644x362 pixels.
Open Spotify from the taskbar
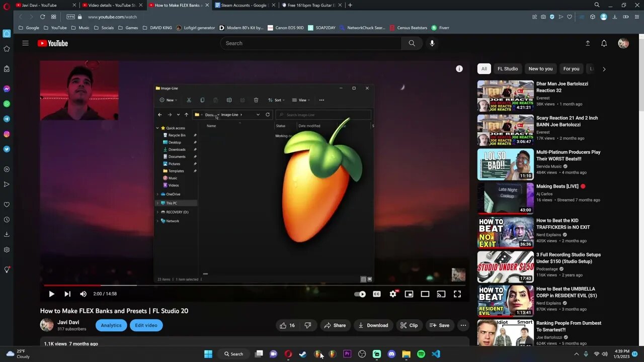[x=421, y=354]
